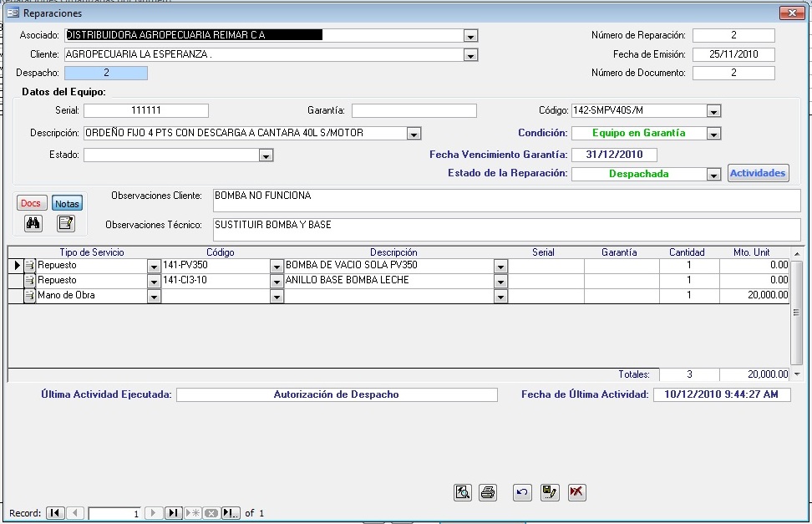Close the Reparaciones window
This screenshot has width=812, height=524.
click(792, 13)
